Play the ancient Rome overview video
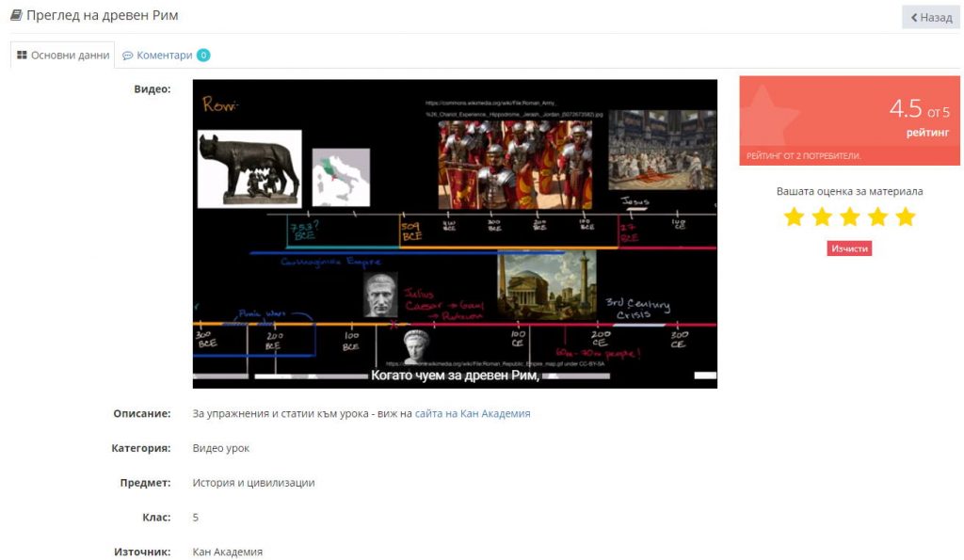964x560 pixels. point(455,233)
